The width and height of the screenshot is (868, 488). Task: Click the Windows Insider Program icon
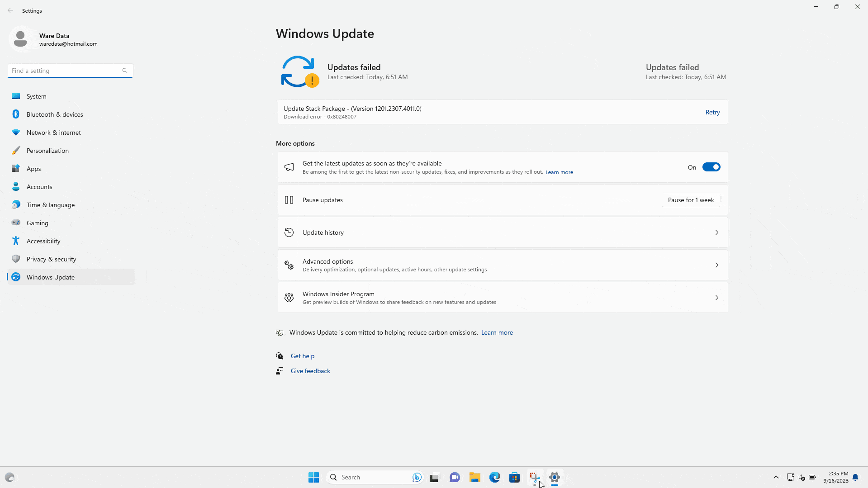pos(289,298)
